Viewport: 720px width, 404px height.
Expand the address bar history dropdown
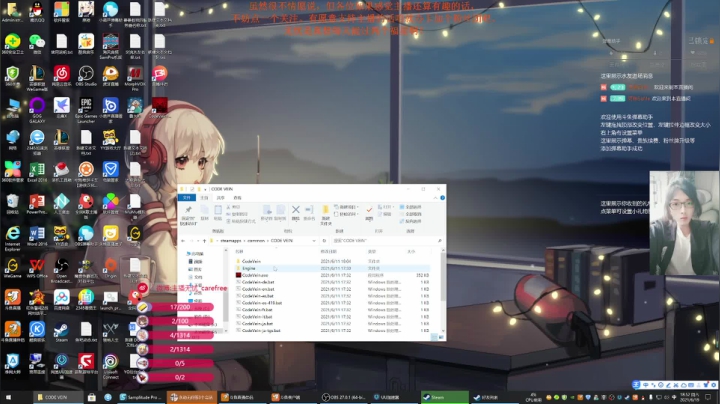(314, 241)
